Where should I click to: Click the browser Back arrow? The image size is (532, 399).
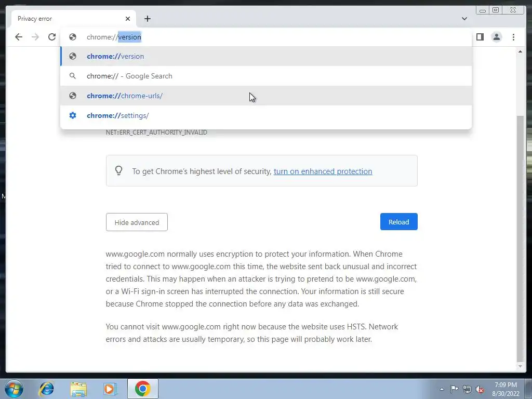click(19, 37)
